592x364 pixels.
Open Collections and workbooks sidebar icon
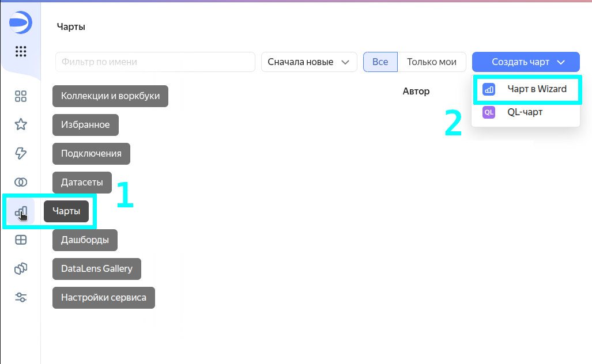tap(21, 96)
